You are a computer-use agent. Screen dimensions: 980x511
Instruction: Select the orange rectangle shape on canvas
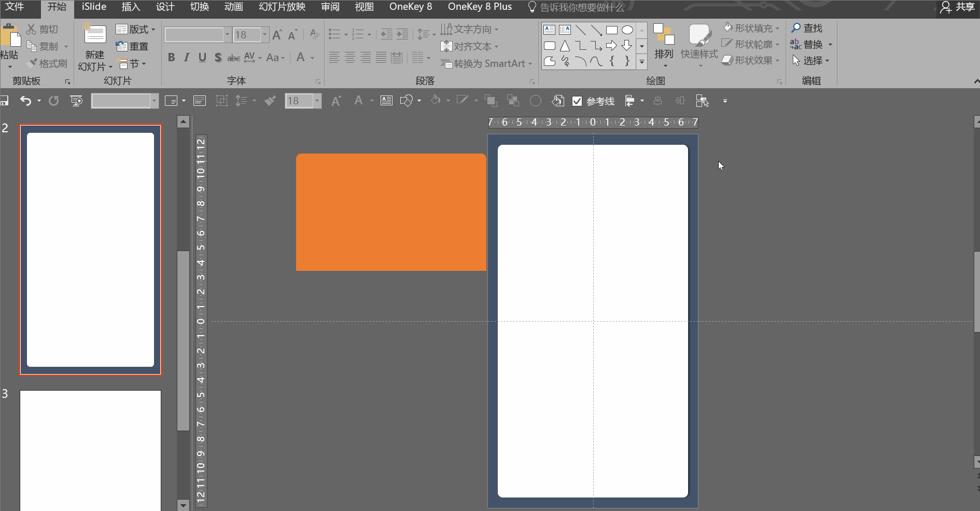[x=391, y=212]
